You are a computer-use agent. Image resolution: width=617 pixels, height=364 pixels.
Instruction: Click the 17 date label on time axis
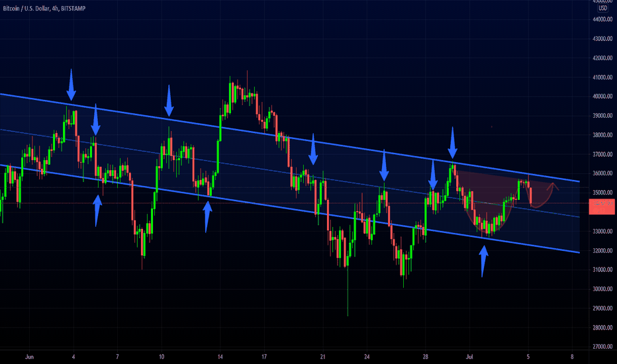click(x=264, y=357)
